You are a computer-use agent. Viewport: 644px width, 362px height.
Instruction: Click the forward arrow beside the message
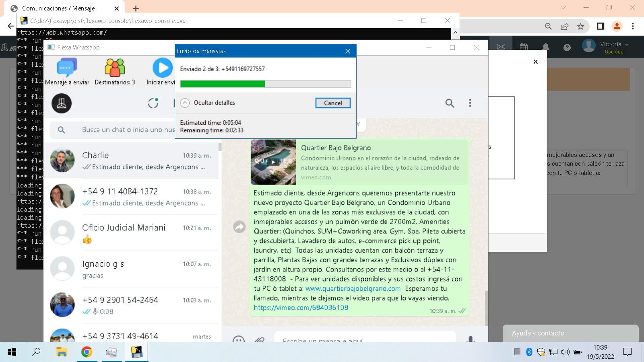pos(239,227)
